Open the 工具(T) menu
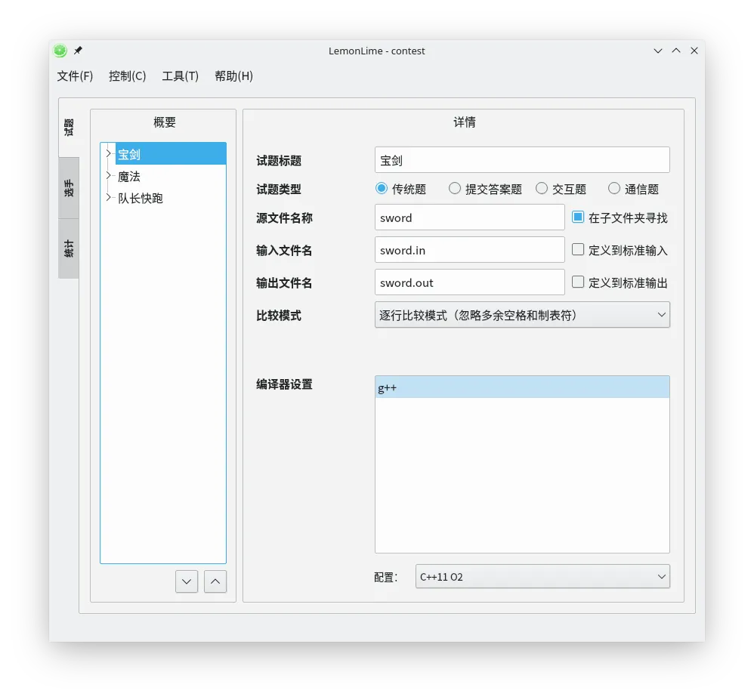Screen dimensions: 754x700 pos(179,76)
